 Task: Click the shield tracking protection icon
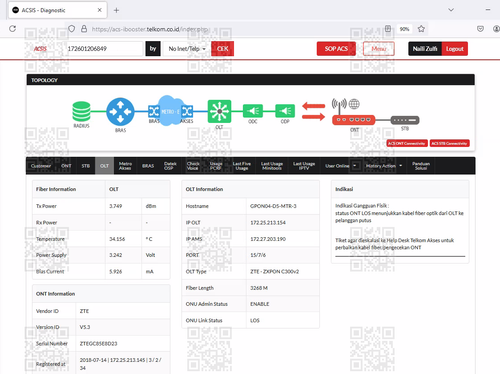point(71,29)
